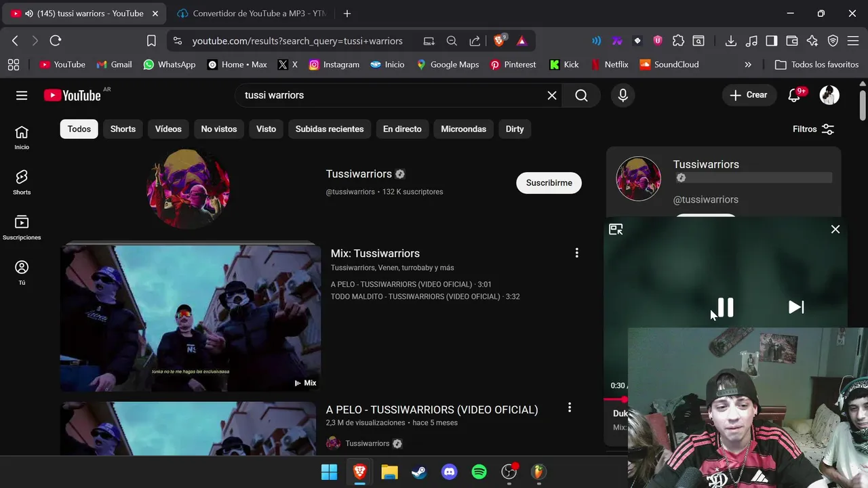Screen dimensions: 868x488
Task: Open the zoom icon in address bar
Action: coord(452,41)
